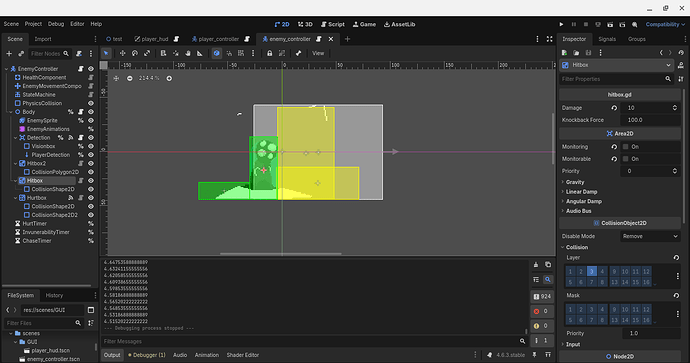Open the Disable Mode dropdown

(650, 236)
